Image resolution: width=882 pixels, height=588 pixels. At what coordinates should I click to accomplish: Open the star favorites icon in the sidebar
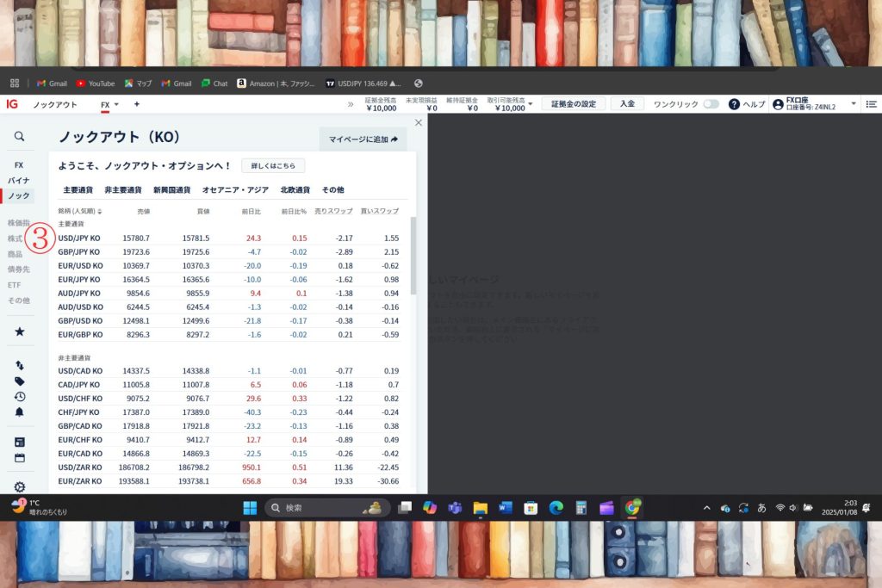(x=19, y=331)
